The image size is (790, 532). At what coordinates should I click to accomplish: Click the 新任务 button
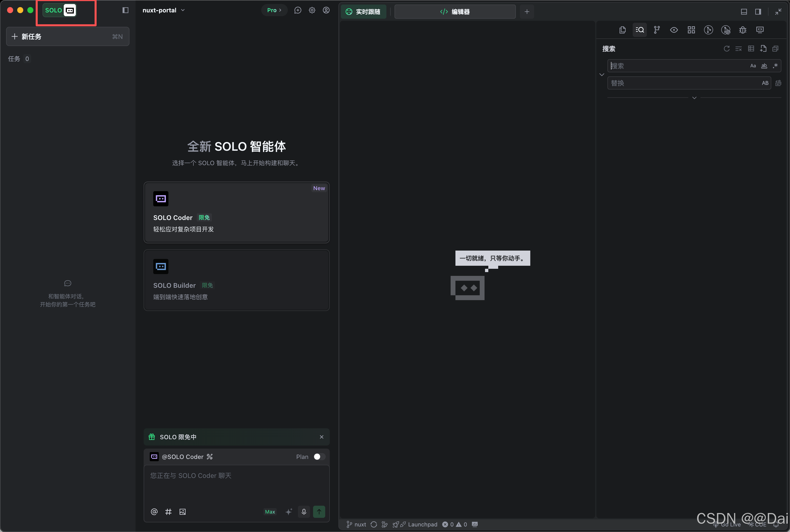(x=68, y=37)
